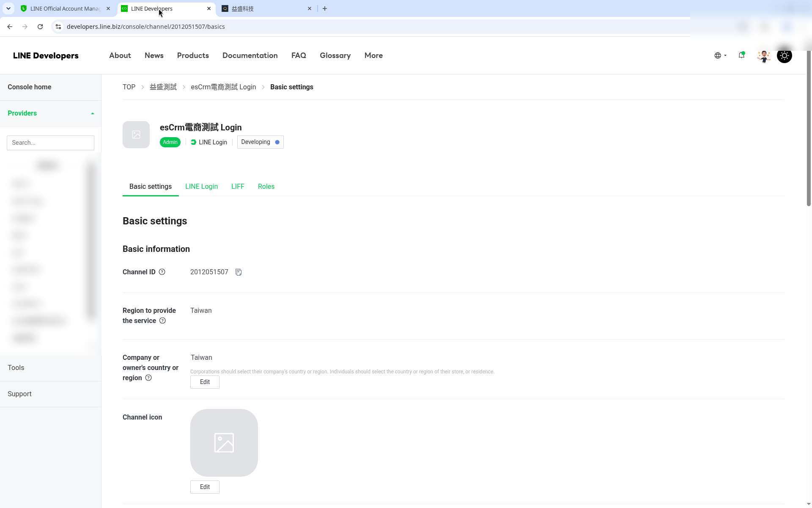This screenshot has width=812, height=508.
Task: Copy the Channel ID value
Action: pyautogui.click(x=239, y=272)
